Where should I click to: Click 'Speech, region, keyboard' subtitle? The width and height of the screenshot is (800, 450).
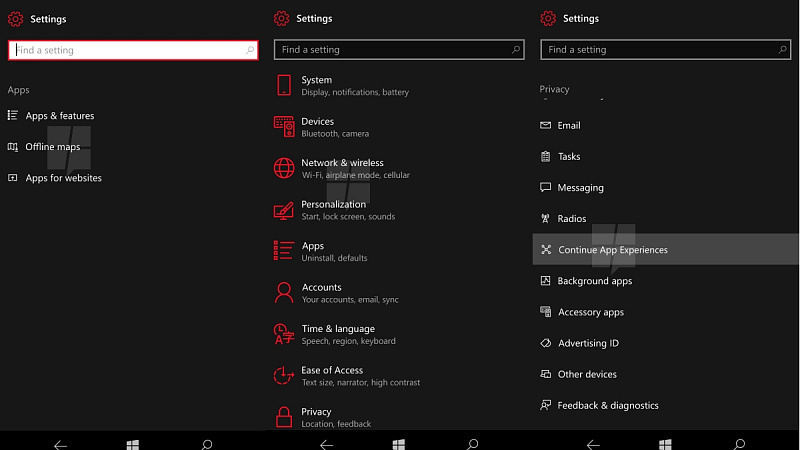348,341
